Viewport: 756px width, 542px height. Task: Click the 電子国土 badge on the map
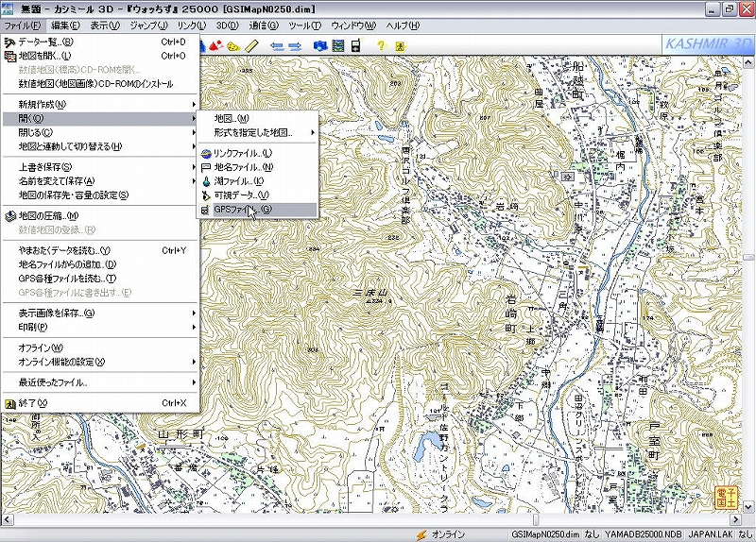727,498
